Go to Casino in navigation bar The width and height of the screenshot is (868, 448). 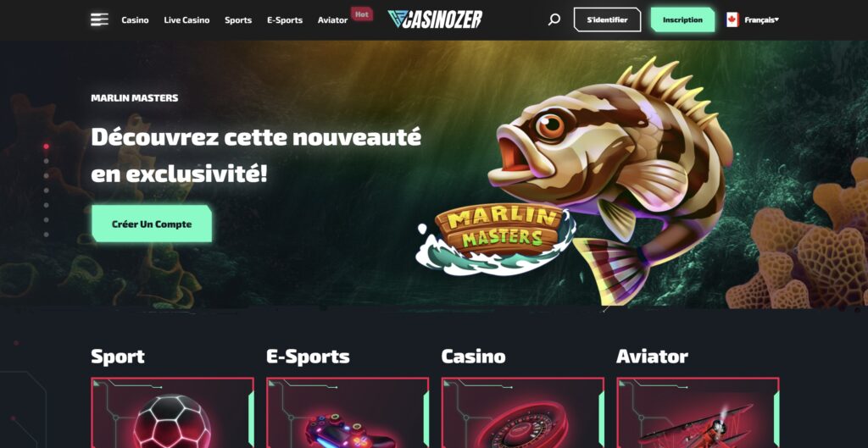(135, 20)
